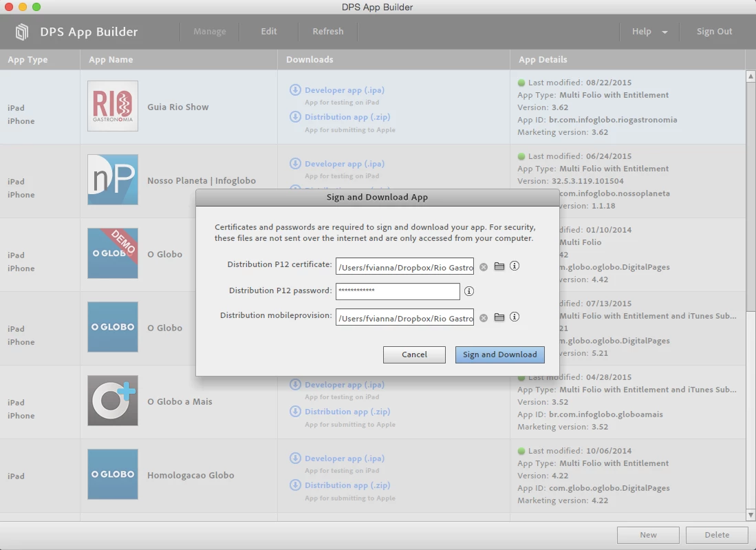Select the Nosso Planeta | Infoglobo app name
Image resolution: width=756 pixels, height=550 pixels.
(202, 181)
